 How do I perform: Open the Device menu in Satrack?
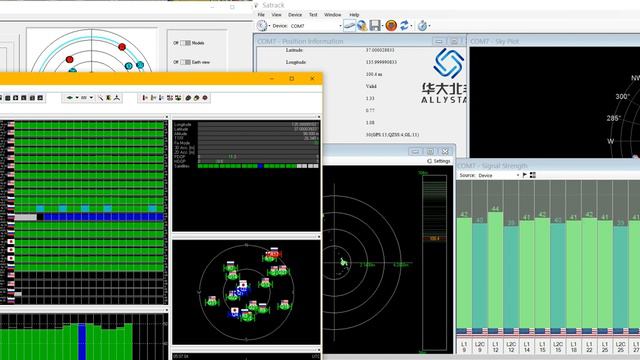[x=295, y=15]
